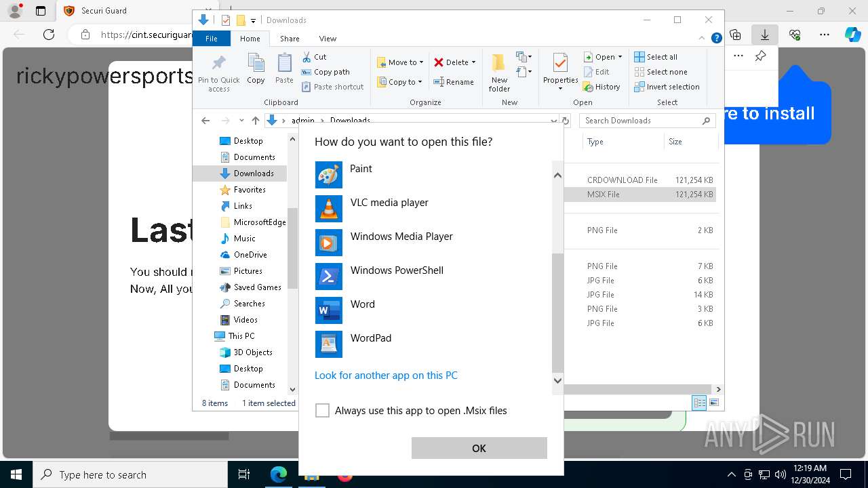Click Paste icon in Explorer ribbon
Viewport: 868px width, 488px height.
coord(284,68)
